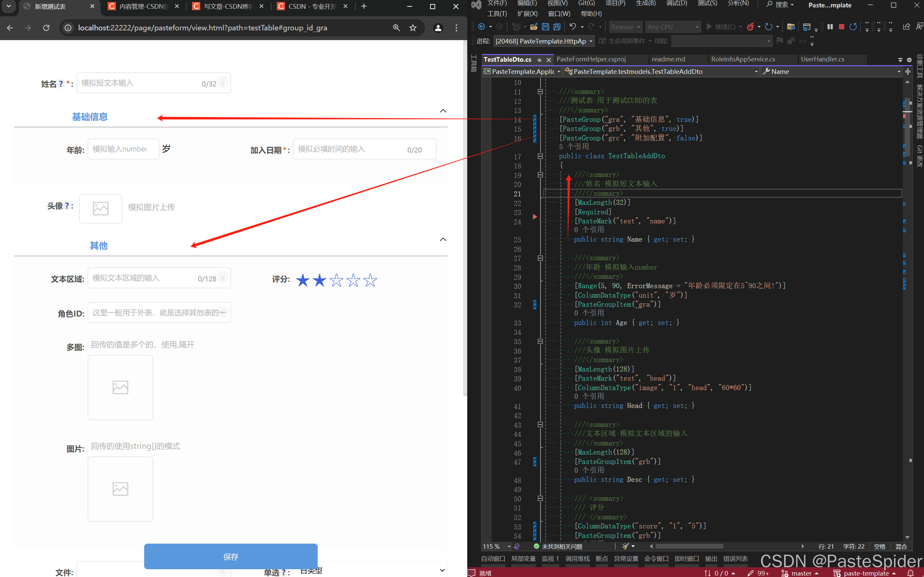The height and width of the screenshot is (577, 924).
Task: Click the Hot Reload flame icon
Action: (750, 27)
